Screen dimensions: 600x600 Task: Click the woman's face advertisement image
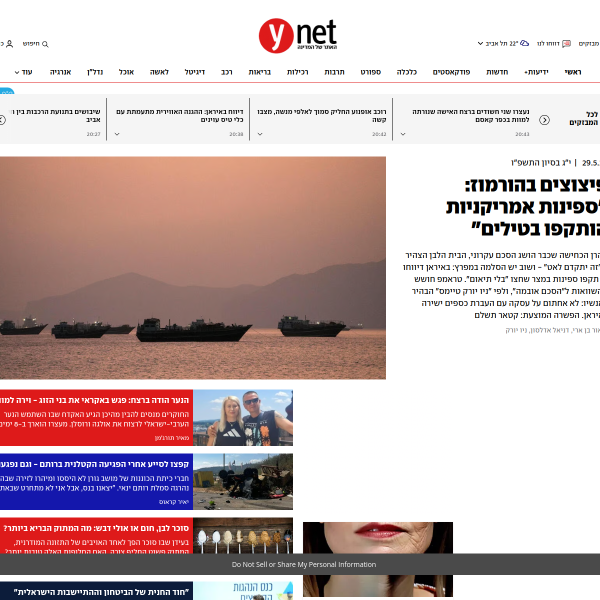(x=378, y=538)
